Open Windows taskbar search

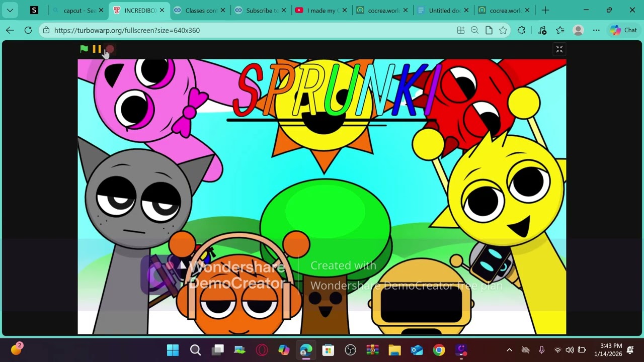click(195, 350)
